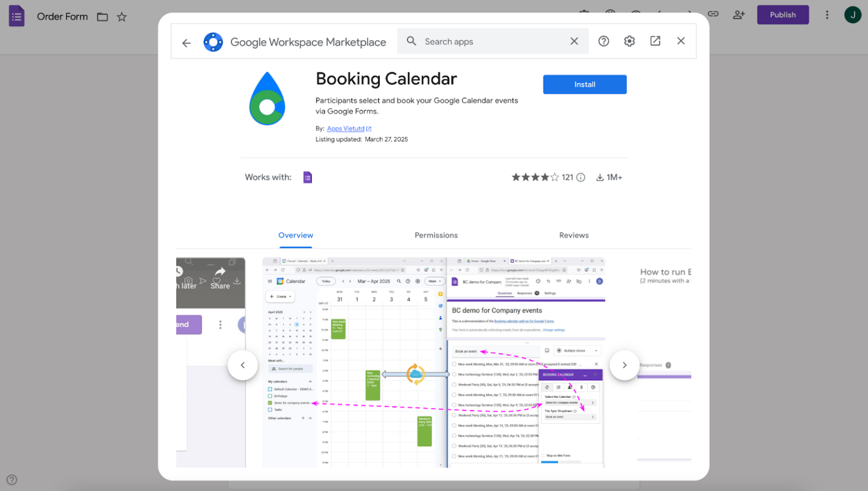
Task: Open the listing in a new tab
Action: (655, 41)
